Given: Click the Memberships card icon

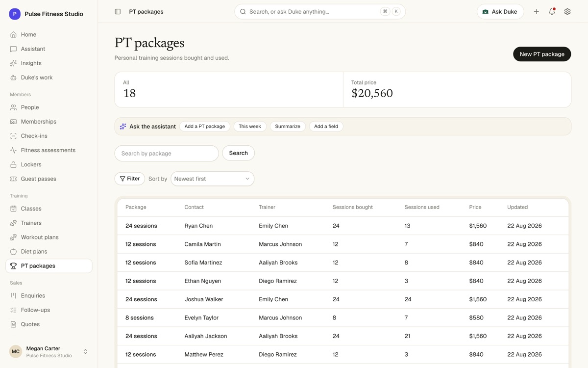Looking at the screenshot, I should 13,122.
